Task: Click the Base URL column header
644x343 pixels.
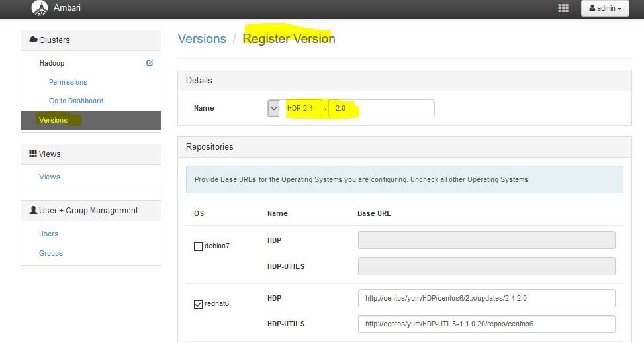Action: tap(374, 213)
